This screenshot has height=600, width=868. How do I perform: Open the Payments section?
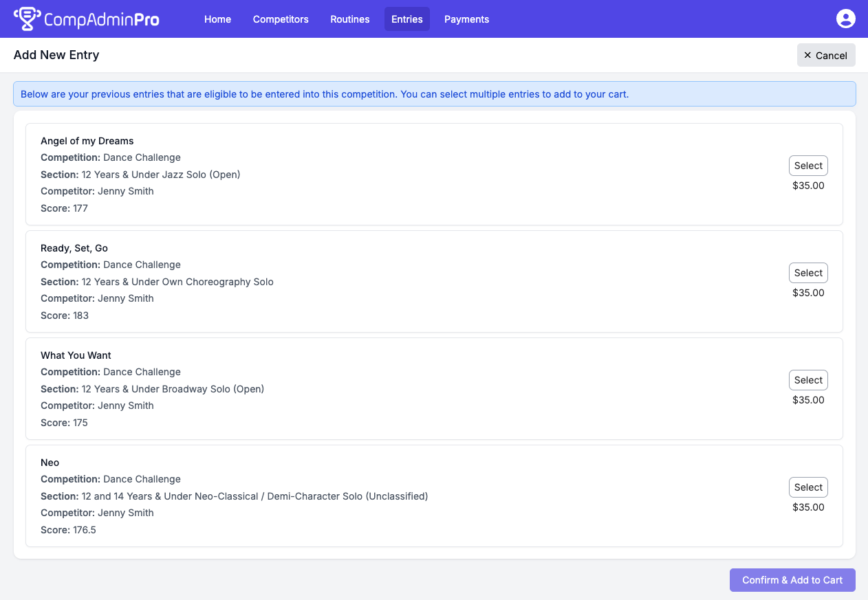[x=466, y=19]
